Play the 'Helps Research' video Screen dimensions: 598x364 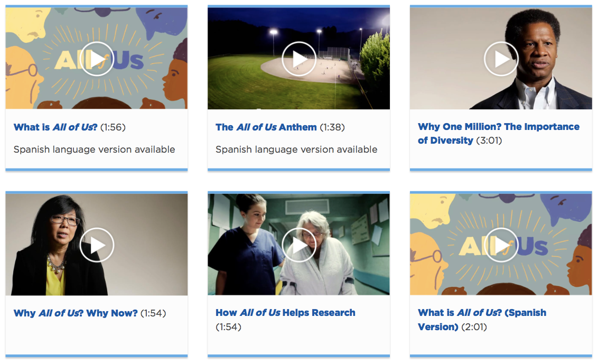299,245
